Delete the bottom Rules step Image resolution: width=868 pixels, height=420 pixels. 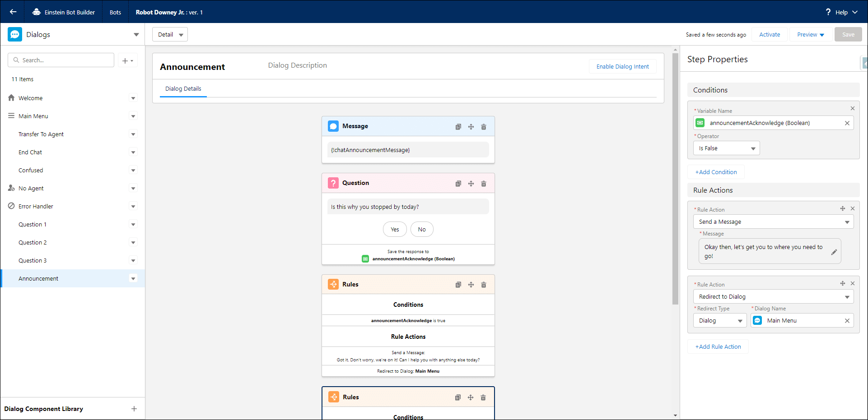pyautogui.click(x=483, y=397)
